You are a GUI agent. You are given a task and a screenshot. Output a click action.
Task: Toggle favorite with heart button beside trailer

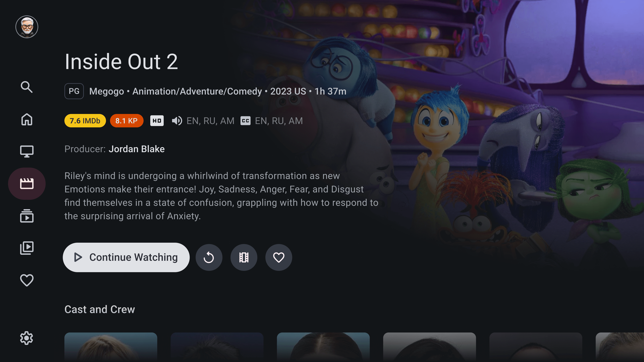279,257
